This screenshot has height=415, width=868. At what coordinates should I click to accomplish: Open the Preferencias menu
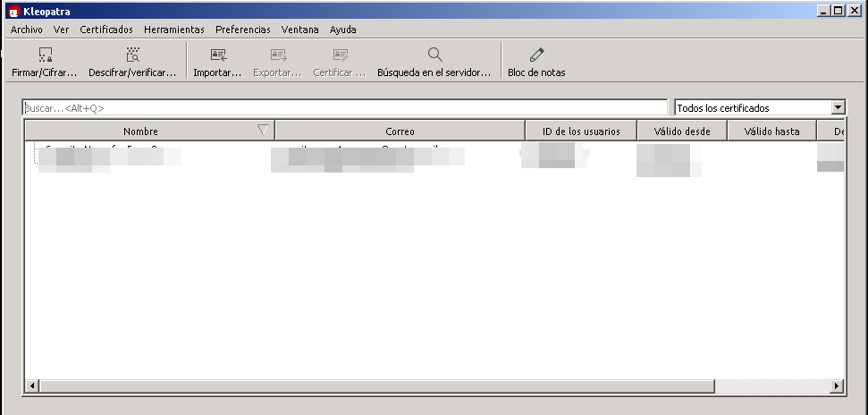pyautogui.click(x=243, y=30)
